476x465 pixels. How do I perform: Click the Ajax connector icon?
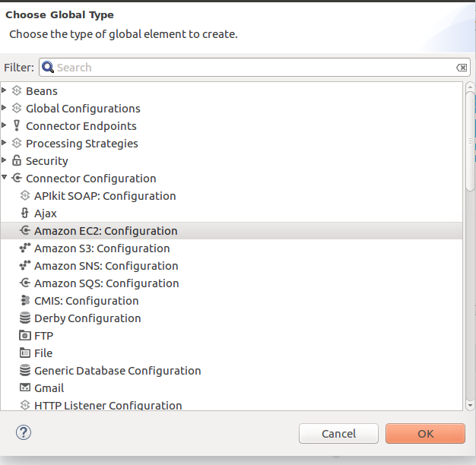click(25, 213)
